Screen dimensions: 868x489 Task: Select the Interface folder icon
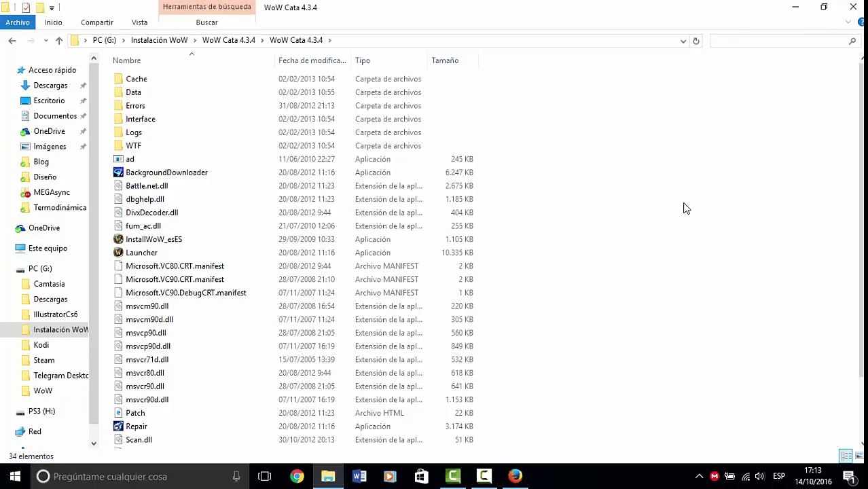118,119
